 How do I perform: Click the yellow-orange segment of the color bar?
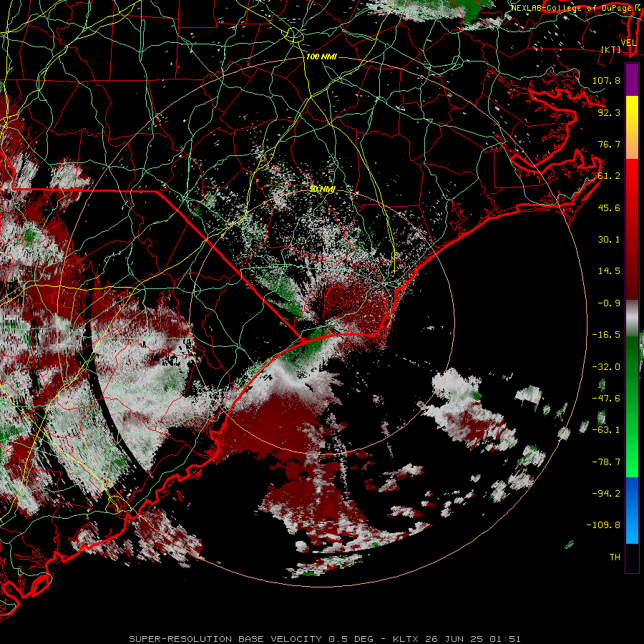click(632, 127)
